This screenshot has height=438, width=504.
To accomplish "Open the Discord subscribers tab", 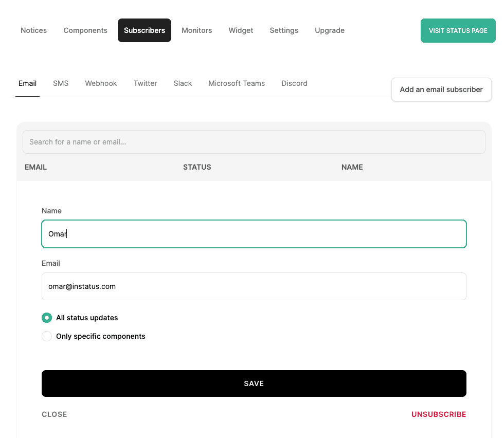I will (x=294, y=83).
